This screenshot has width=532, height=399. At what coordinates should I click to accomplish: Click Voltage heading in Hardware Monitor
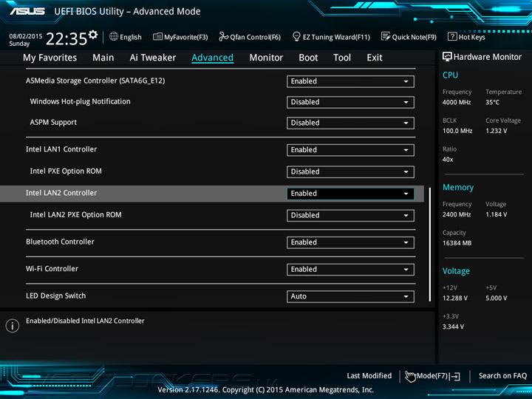456,271
